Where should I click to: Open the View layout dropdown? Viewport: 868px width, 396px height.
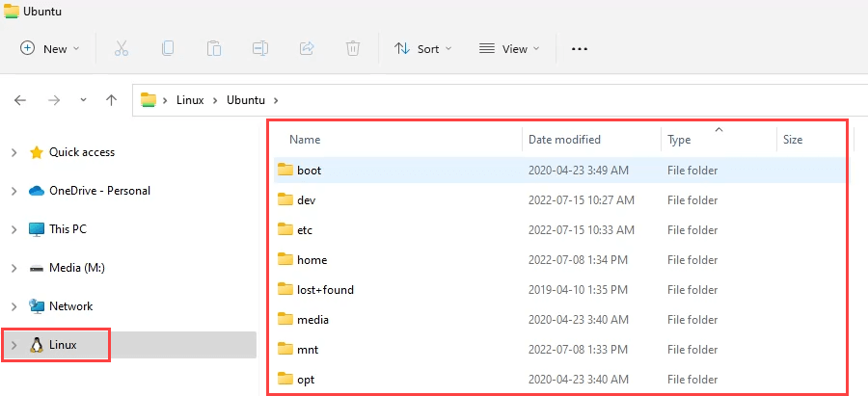(509, 48)
